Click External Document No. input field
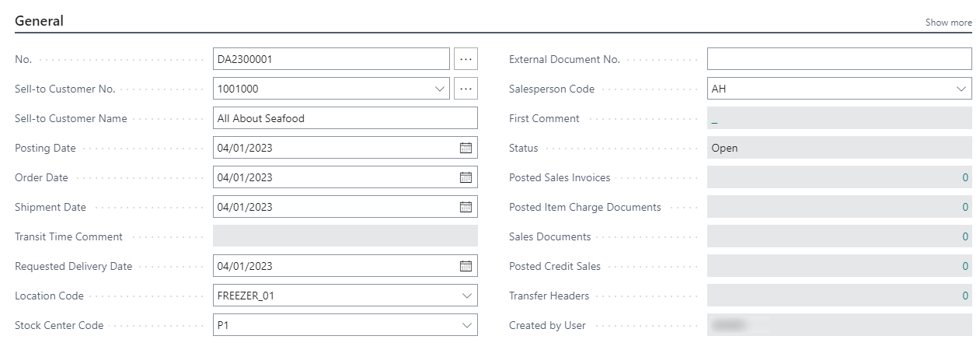The image size is (980, 343). (x=839, y=59)
